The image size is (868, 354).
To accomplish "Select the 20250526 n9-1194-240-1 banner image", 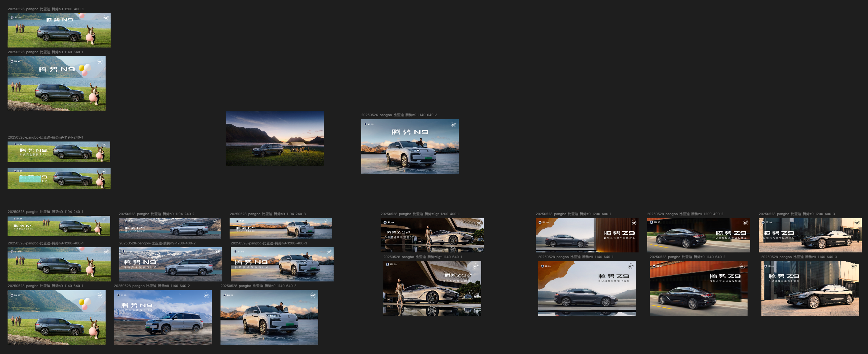I will coord(59,152).
